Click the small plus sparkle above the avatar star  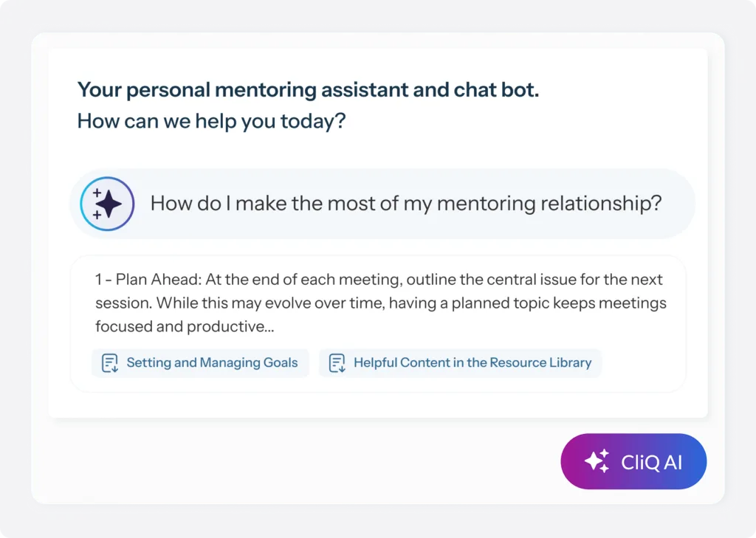click(97, 193)
